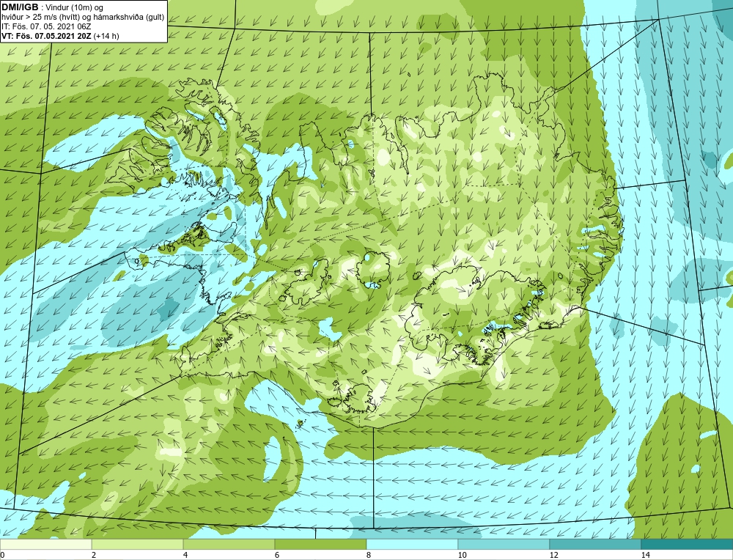Click the 6–8 m/s dark green legend swatch
Image resolution: width=733 pixels, height=560 pixels.
pos(321,545)
